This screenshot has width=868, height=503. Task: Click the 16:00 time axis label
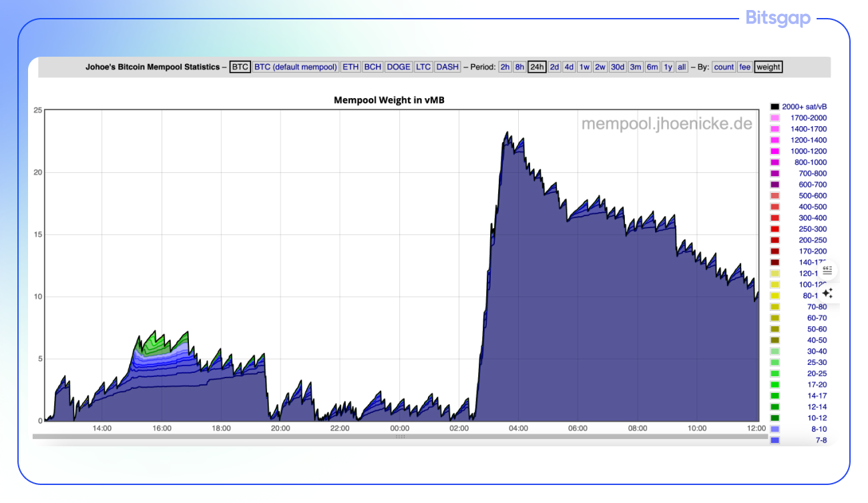[x=162, y=428]
